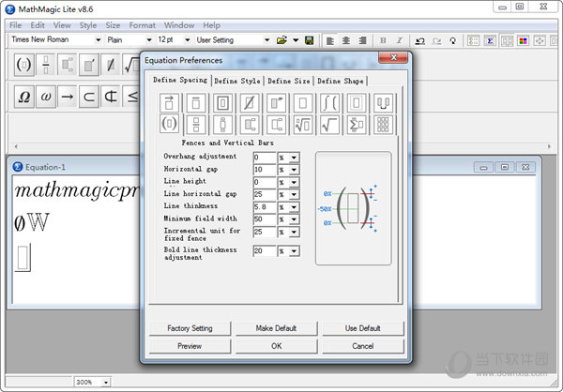This screenshot has height=392, width=563.
Task: Select the integral spacing category icon
Action: click(329, 103)
